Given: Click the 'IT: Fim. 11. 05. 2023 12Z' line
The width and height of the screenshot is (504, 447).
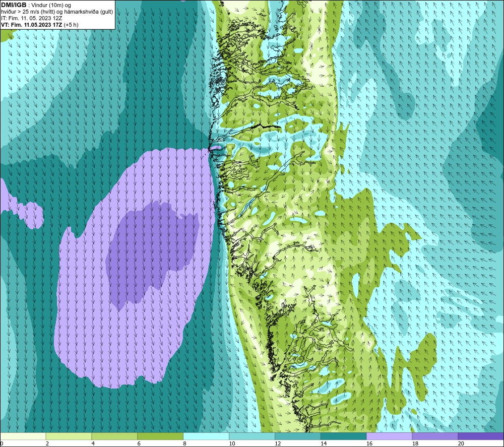Looking at the screenshot, I should [31, 18].
